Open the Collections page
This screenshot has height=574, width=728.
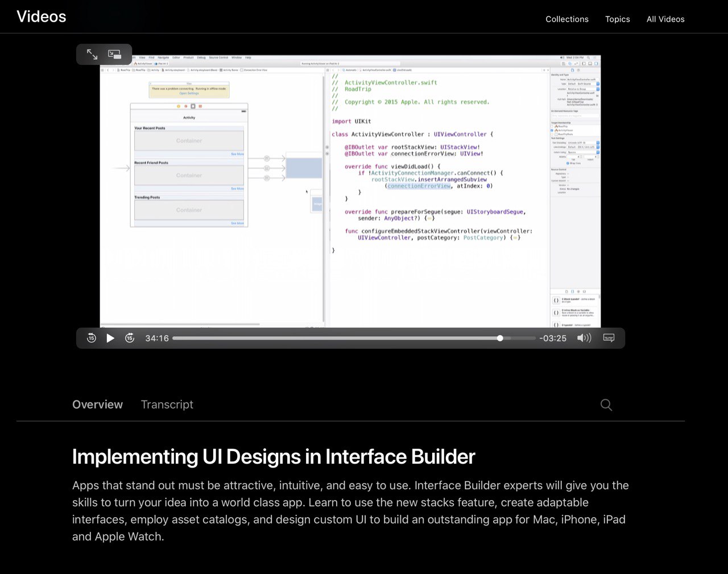tap(567, 19)
